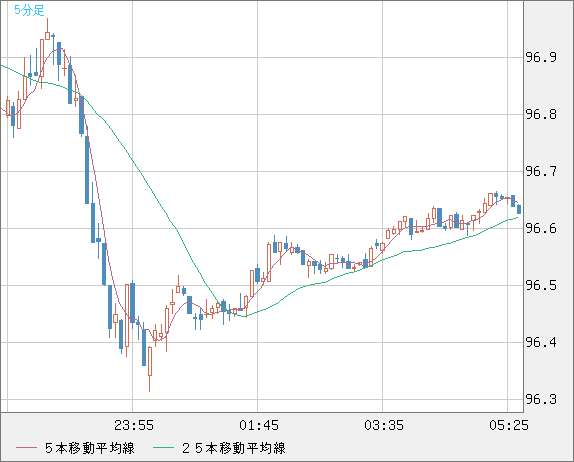
Task: Click the 96.3 price axis label
Action: pyautogui.click(x=541, y=399)
